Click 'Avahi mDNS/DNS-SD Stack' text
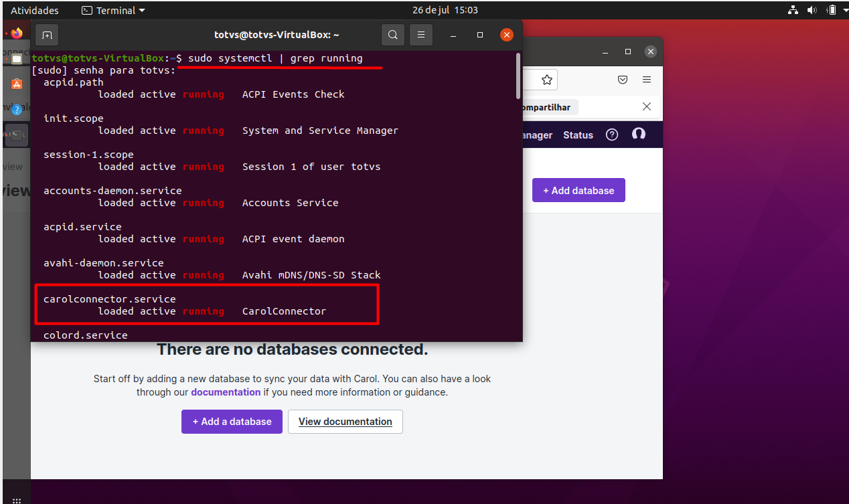Screen dimensions: 849x504 coord(311,275)
